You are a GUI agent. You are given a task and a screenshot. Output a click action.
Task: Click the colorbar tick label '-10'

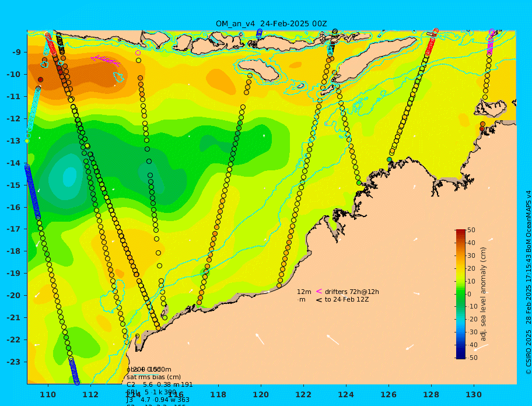tap(473, 307)
